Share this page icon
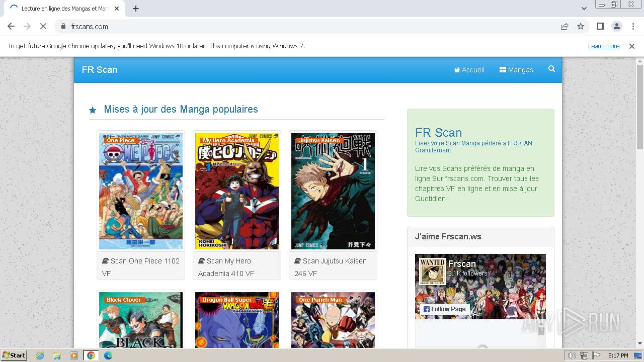Viewport: 644px width, 362px height. tap(565, 26)
